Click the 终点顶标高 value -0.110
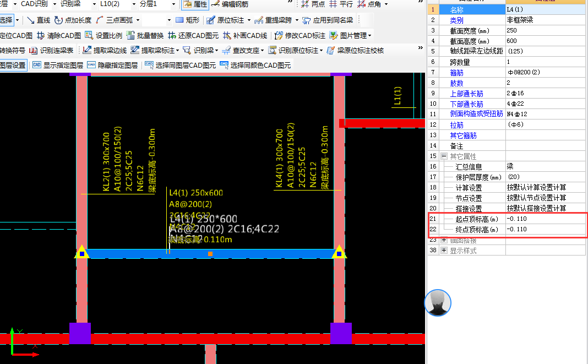588x364 pixels. pos(545,229)
